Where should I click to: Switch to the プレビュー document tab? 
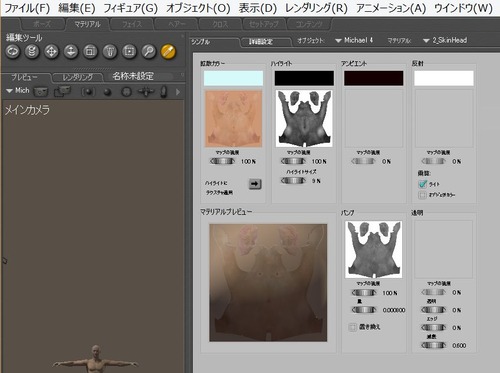tap(25, 77)
